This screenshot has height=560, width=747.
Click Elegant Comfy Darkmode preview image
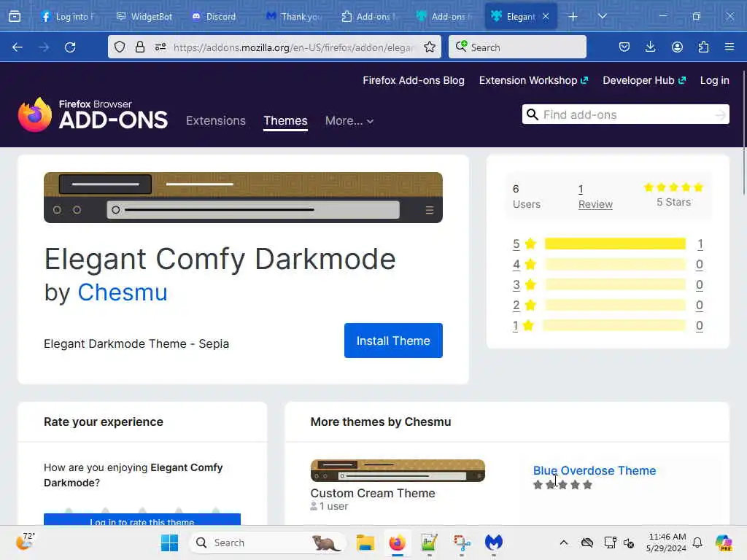(243, 198)
